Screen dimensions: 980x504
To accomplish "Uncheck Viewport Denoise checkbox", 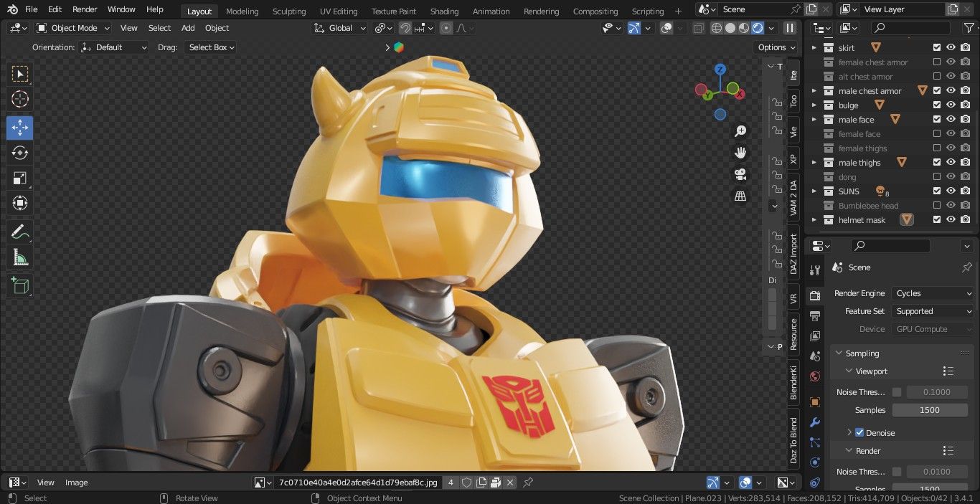I will tap(859, 433).
